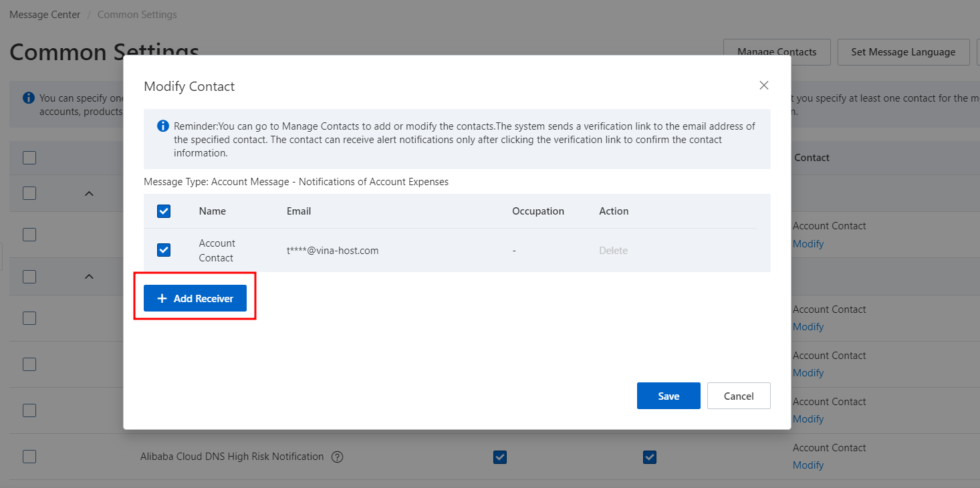Viewport: 980px width, 488px height.
Task: Uncheck the Account Contact row checkbox in dialog
Action: point(164,250)
